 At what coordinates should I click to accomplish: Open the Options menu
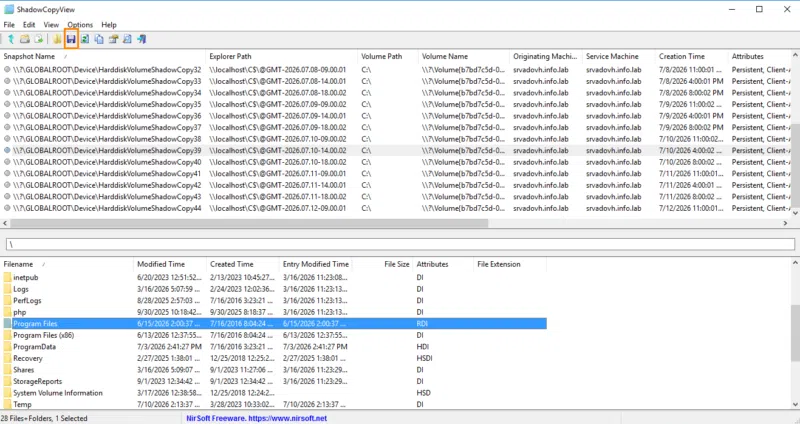coord(80,24)
